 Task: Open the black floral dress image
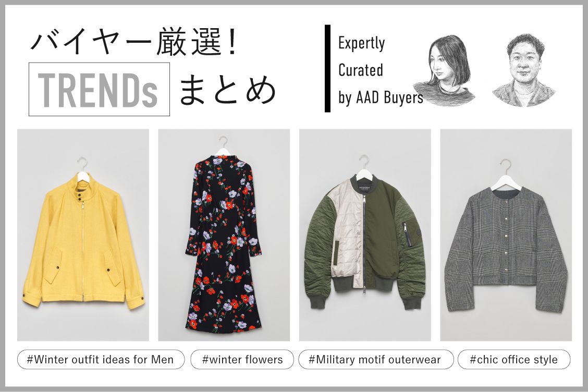pyautogui.click(x=224, y=235)
